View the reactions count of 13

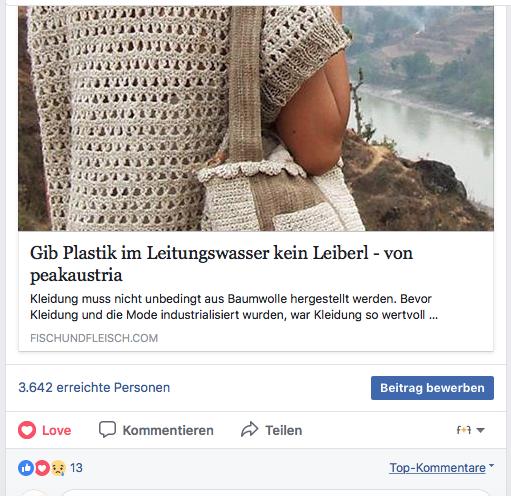click(x=76, y=468)
